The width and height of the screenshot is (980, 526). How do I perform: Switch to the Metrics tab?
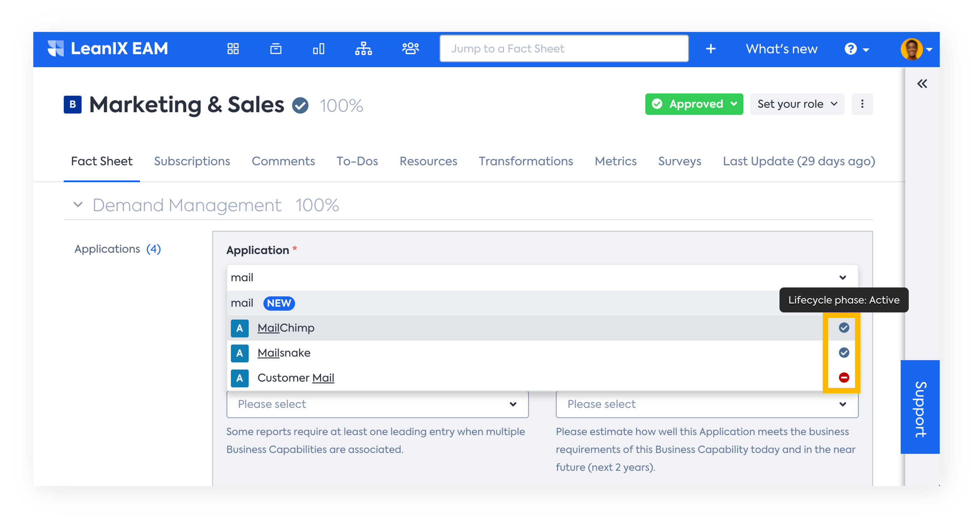(x=616, y=161)
